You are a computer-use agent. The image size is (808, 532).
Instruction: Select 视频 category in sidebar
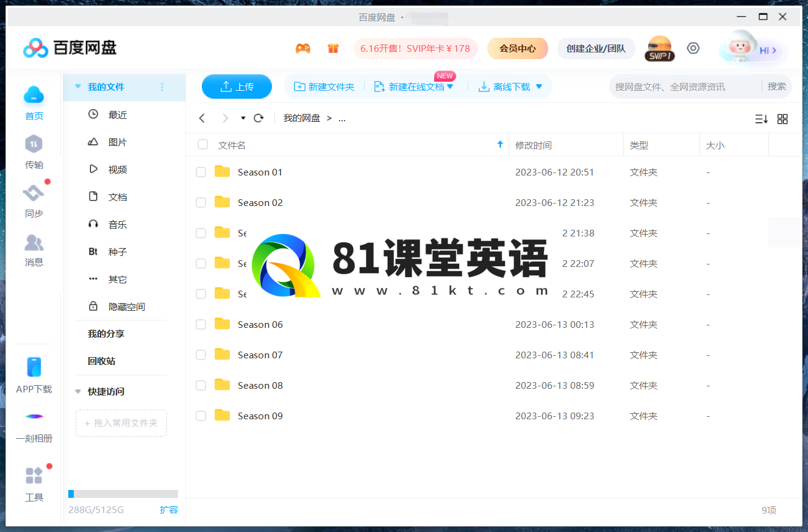pyautogui.click(x=118, y=169)
